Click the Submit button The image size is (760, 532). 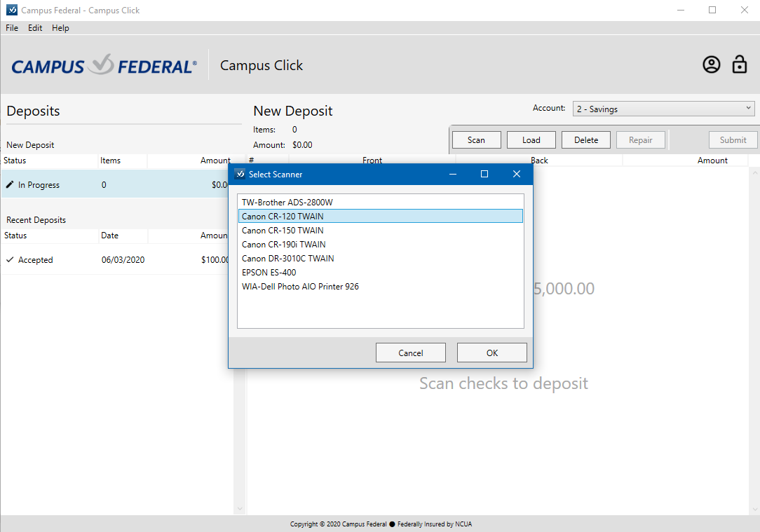tap(733, 140)
